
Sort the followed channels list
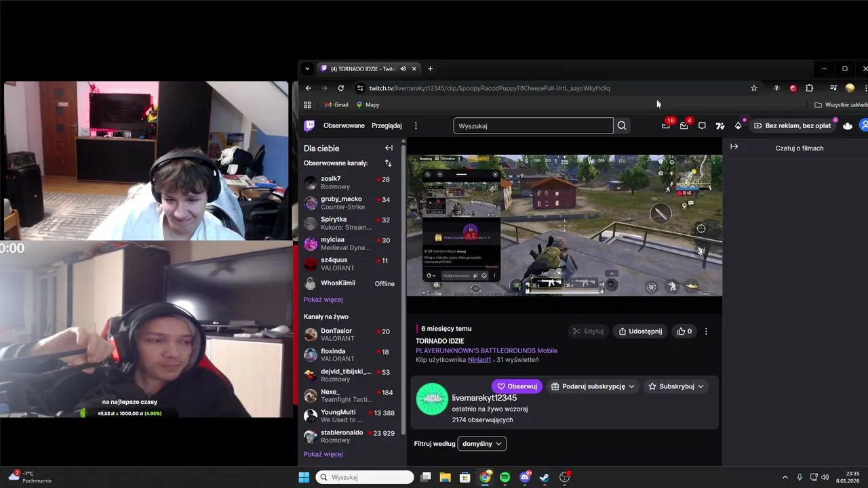point(388,163)
